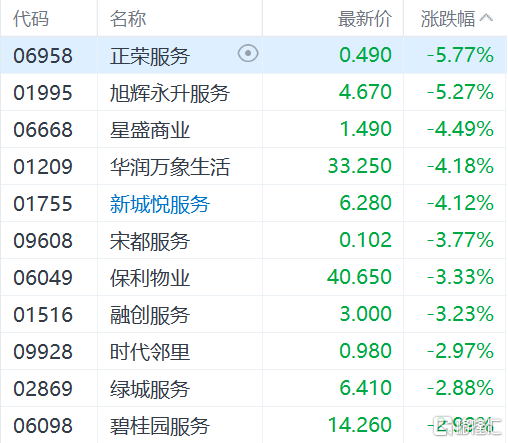
Task: Click price 0.980
Action: [365, 351]
